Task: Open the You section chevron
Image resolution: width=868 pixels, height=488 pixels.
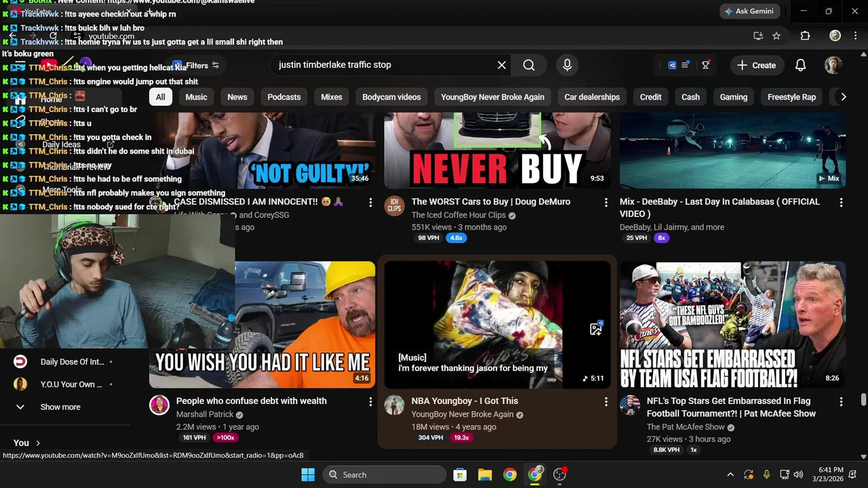Action: [x=38, y=443]
